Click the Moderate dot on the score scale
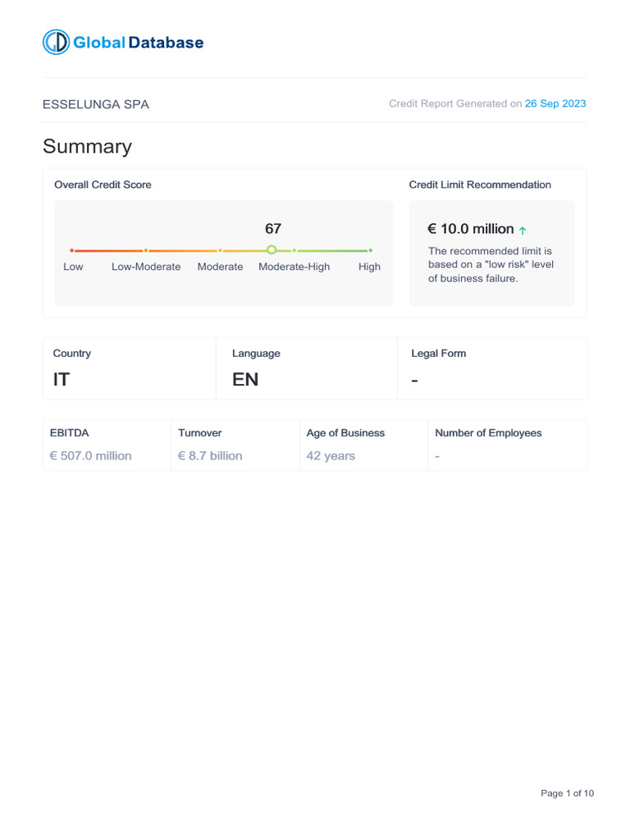Image resolution: width=630 pixels, height=840 pixels. [x=220, y=250]
